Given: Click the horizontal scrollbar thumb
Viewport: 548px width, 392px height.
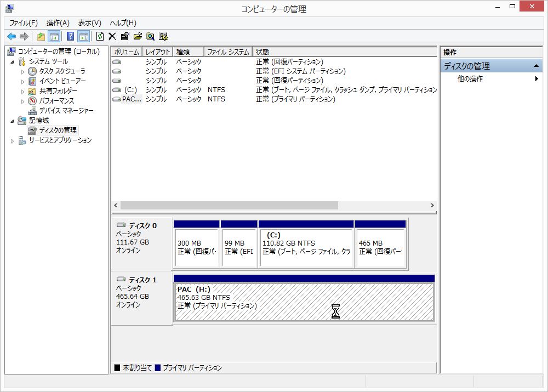Looking at the screenshot, I should [229, 205].
